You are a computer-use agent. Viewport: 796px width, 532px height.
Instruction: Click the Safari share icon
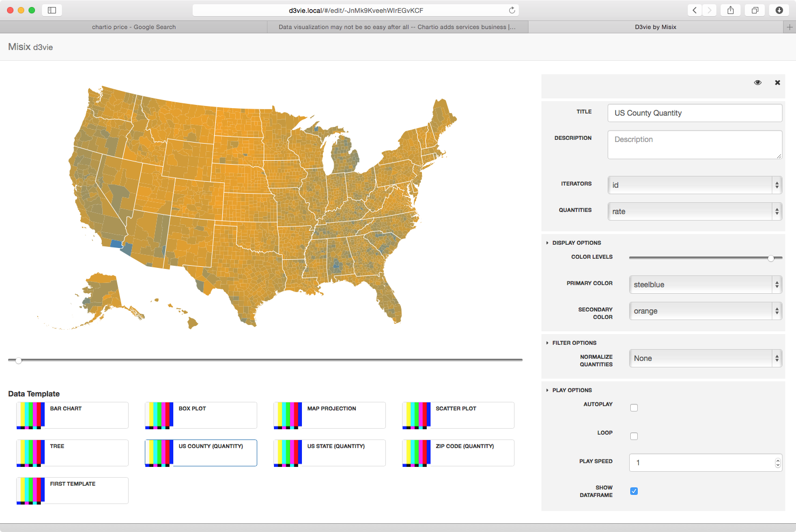[730, 10]
